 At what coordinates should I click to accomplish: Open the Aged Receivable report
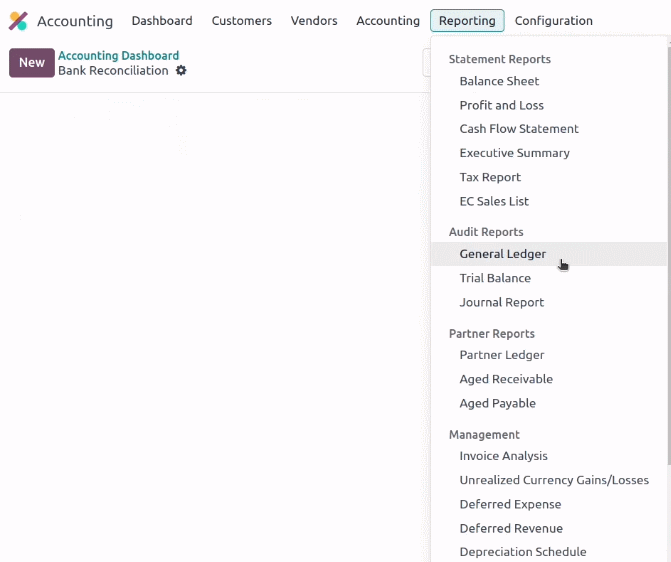[x=506, y=379]
